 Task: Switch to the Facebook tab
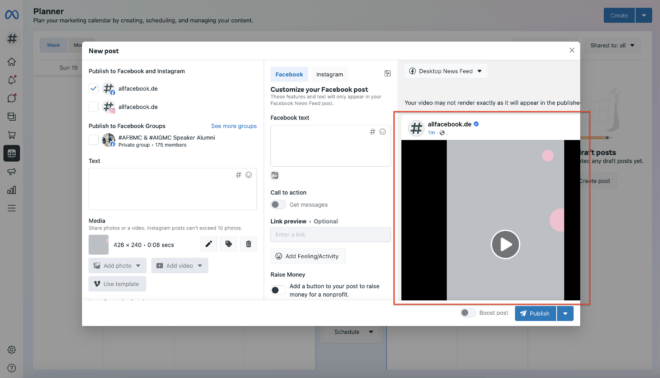(x=289, y=74)
